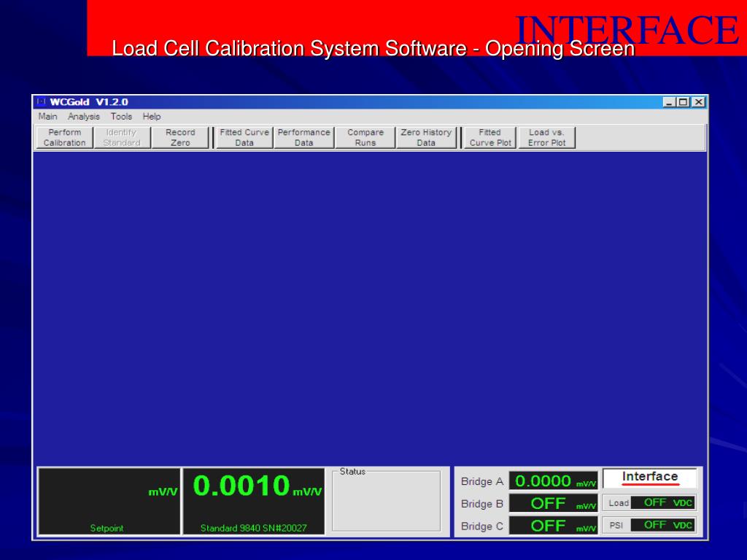Click the Bridge B label
The height and width of the screenshot is (560, 747).
click(x=481, y=504)
